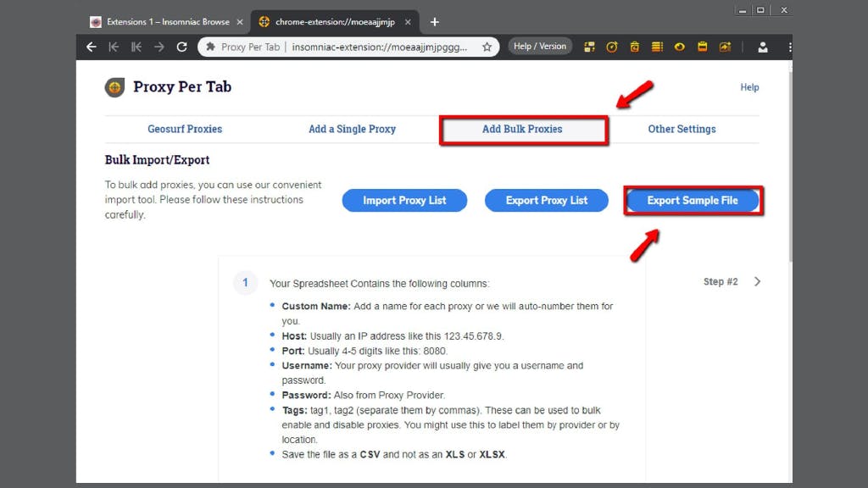
Task: Click the step number 1 circle badge
Action: click(x=245, y=283)
